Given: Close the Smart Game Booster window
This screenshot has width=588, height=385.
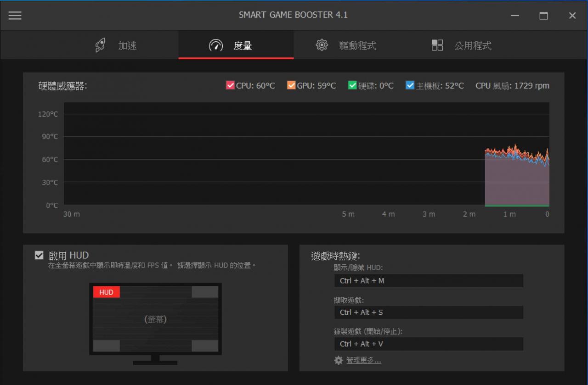Looking at the screenshot, I should tap(572, 16).
